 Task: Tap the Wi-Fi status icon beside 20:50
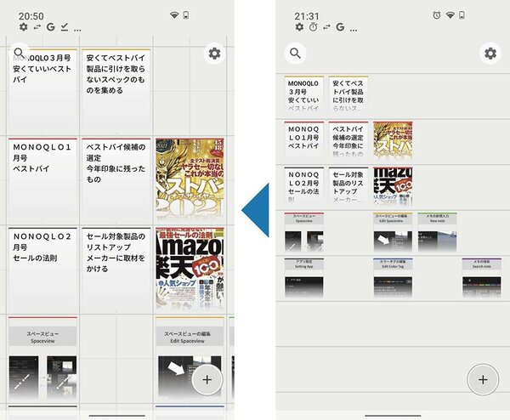pyautogui.click(x=174, y=15)
